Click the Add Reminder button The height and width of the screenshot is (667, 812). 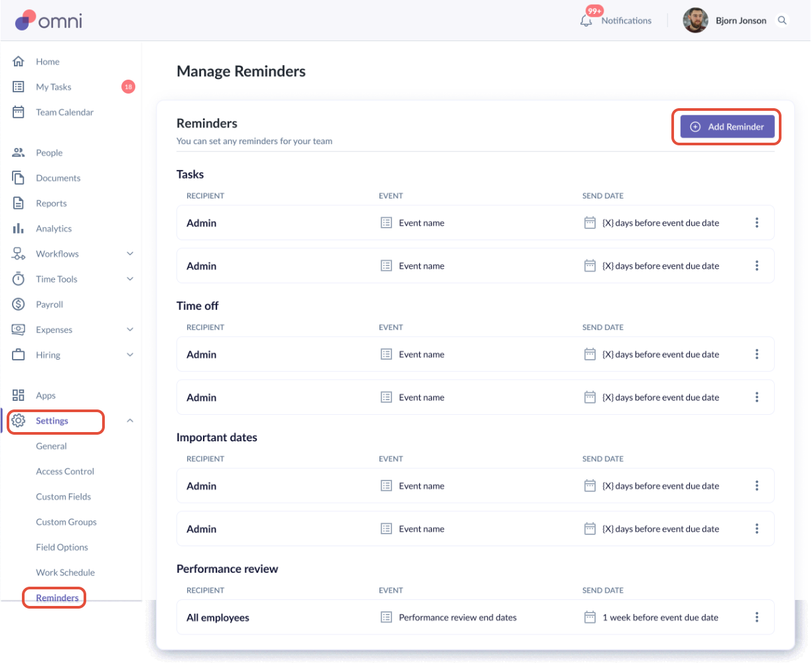[x=727, y=127]
